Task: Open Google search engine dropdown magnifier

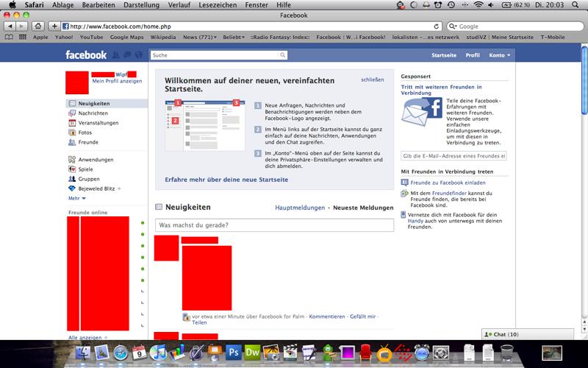Action: pyautogui.click(x=453, y=26)
